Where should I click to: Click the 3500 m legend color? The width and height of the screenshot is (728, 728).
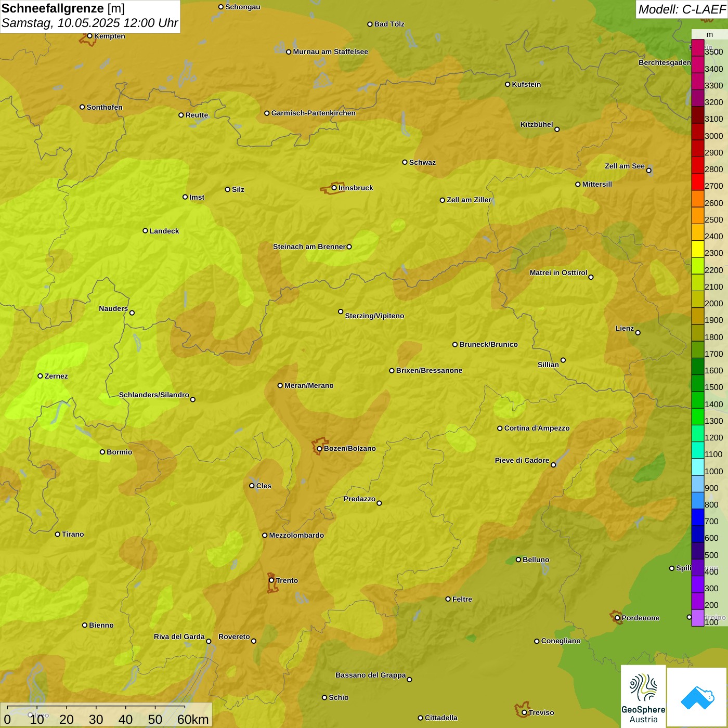(x=697, y=48)
